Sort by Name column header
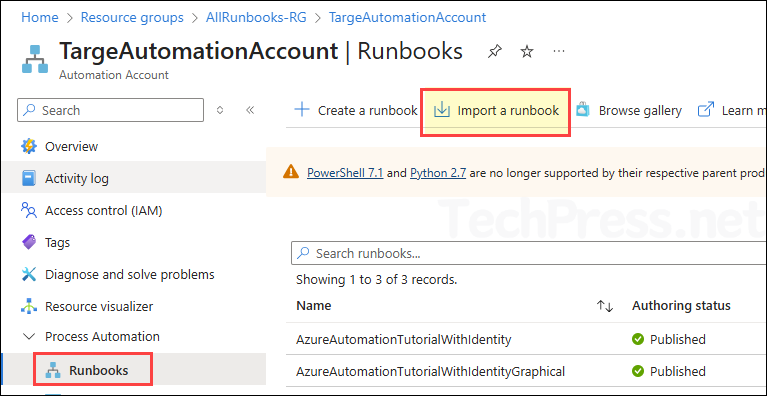The height and width of the screenshot is (396, 767). [x=314, y=306]
